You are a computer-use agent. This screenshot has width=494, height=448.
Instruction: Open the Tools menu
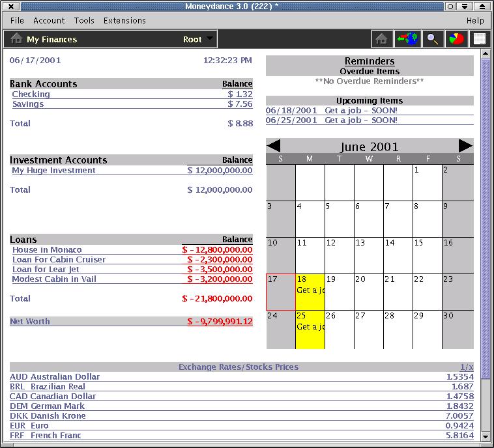pyautogui.click(x=84, y=20)
